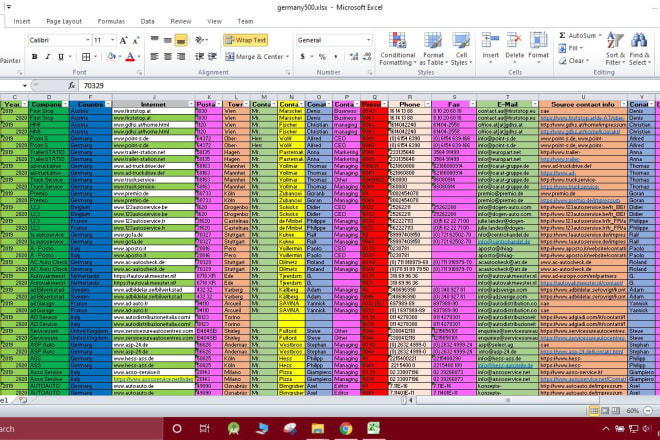This screenshot has width=660, height=440.
Task: Switch to Insert ribbon tab
Action: (x=21, y=21)
